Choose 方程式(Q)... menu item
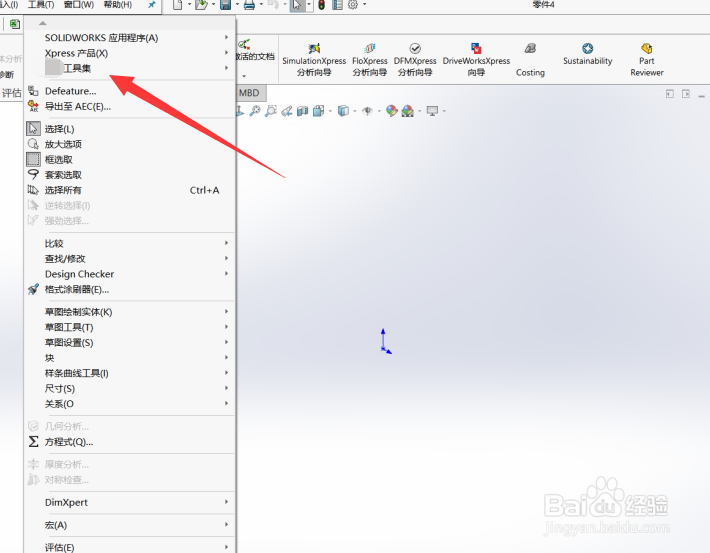710x553 pixels. coord(130,442)
